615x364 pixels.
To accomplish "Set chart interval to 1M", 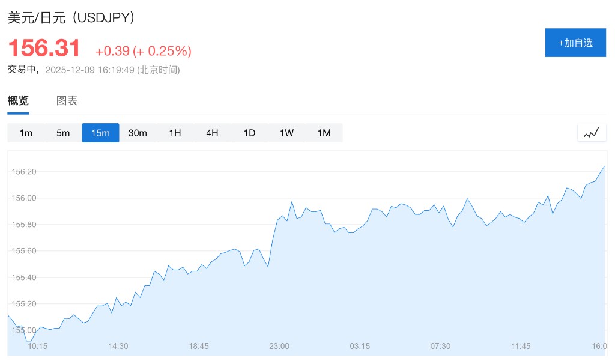I will click(324, 133).
